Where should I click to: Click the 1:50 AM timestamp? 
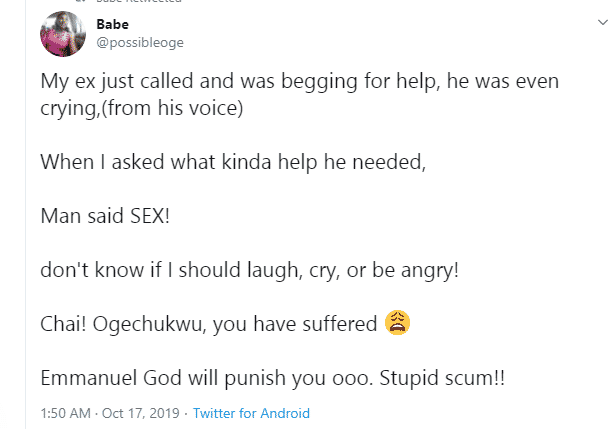[68, 412]
